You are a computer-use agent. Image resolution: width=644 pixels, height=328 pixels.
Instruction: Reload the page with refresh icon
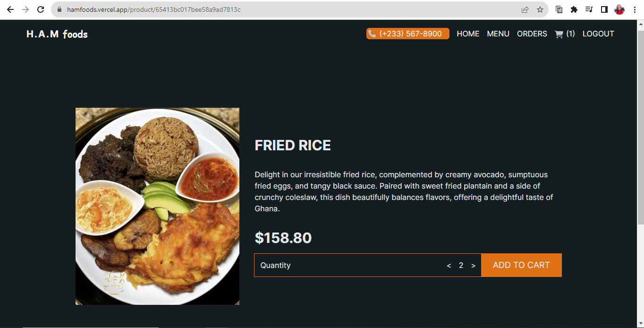coord(41,9)
